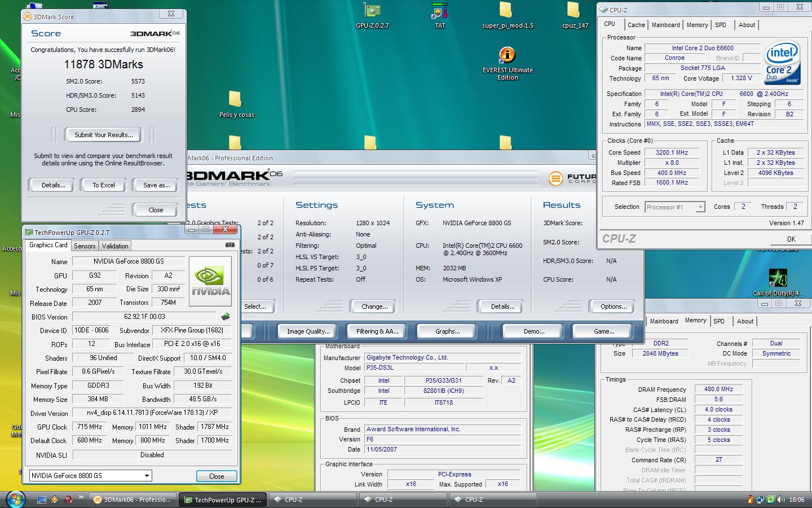Launch the Demo button in 3DMark06
This screenshot has height=508, width=812.
pos(533,331)
